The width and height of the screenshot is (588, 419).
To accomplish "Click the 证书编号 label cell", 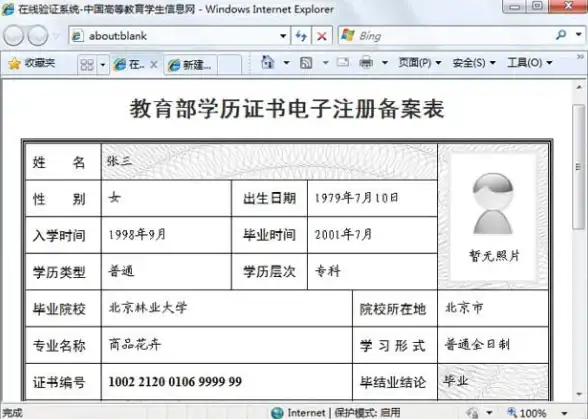I will click(x=63, y=382).
